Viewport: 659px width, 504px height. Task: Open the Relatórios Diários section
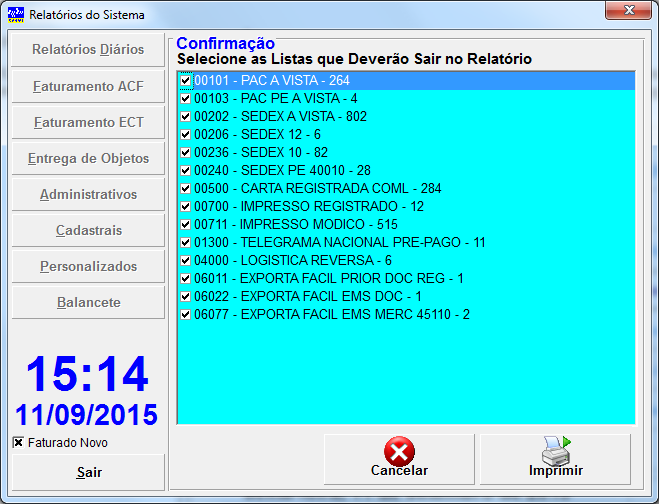pos(88,50)
